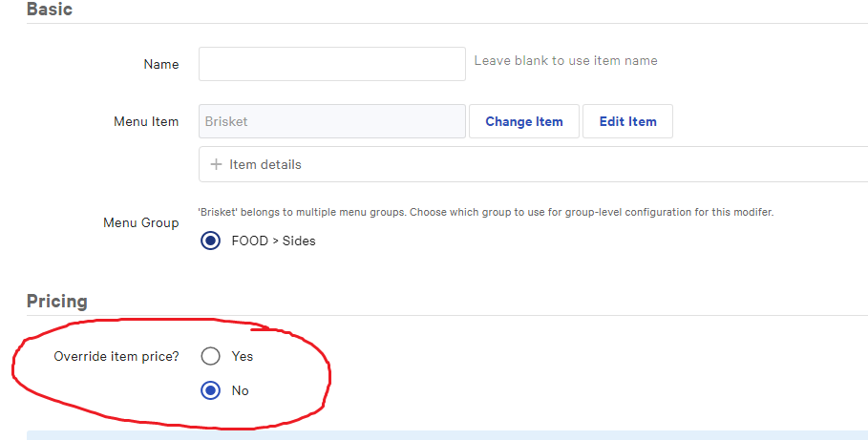This screenshot has height=440, width=868.
Task: Click the Name field label
Action: tap(160, 65)
